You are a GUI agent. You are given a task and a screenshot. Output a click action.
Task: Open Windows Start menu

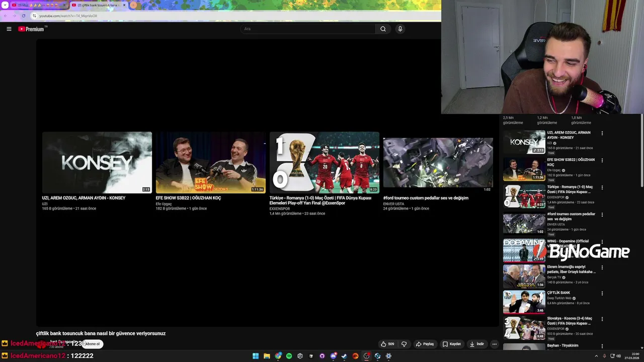coord(256,356)
